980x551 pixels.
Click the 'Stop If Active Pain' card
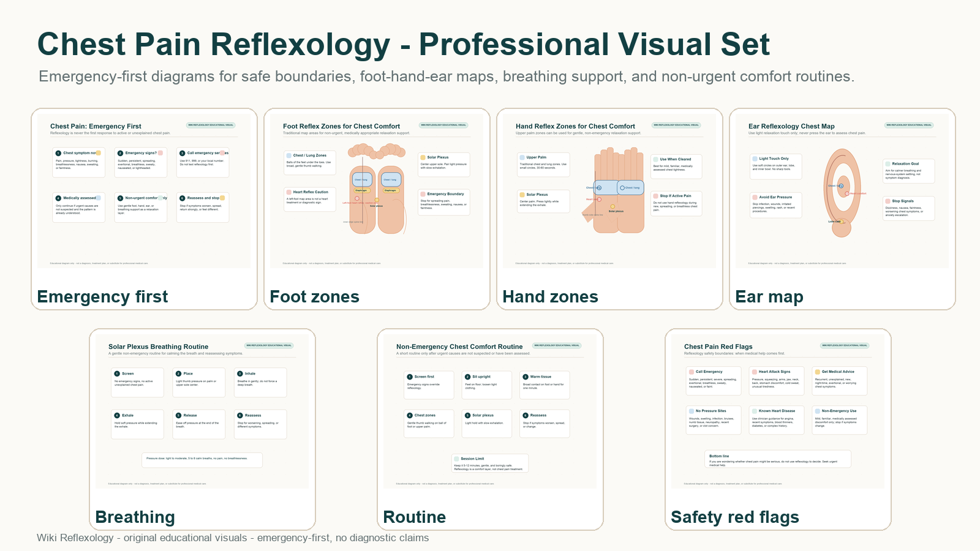676,204
